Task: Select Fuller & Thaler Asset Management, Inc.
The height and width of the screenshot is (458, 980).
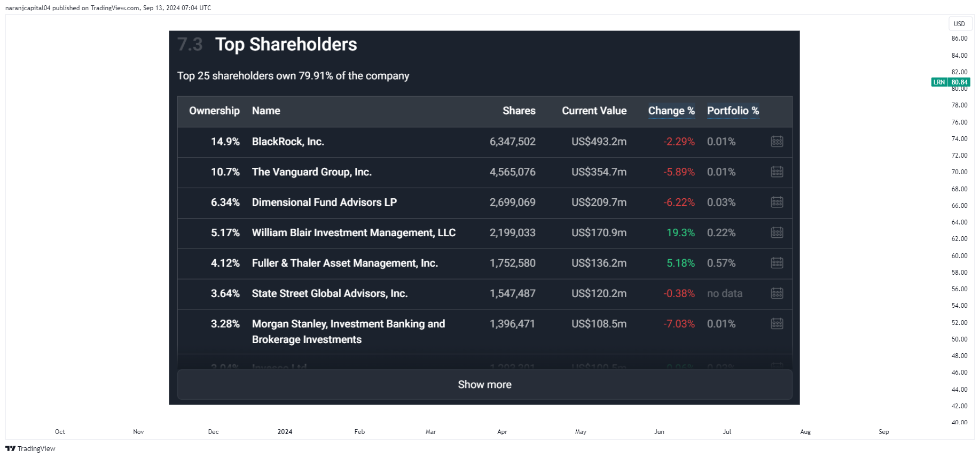Action: [345, 263]
